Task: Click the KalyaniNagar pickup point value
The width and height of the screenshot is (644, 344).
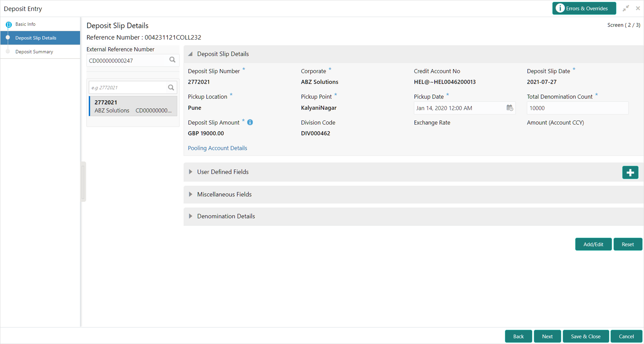Action: point(319,108)
